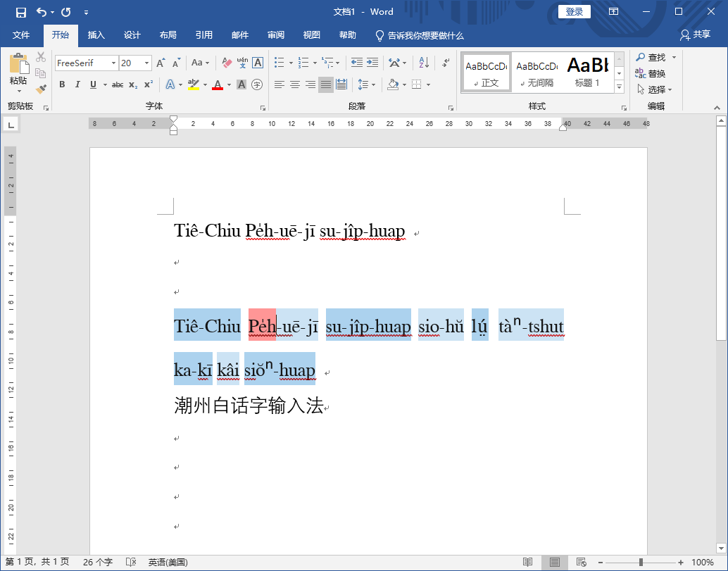Align text to the right

click(x=310, y=84)
